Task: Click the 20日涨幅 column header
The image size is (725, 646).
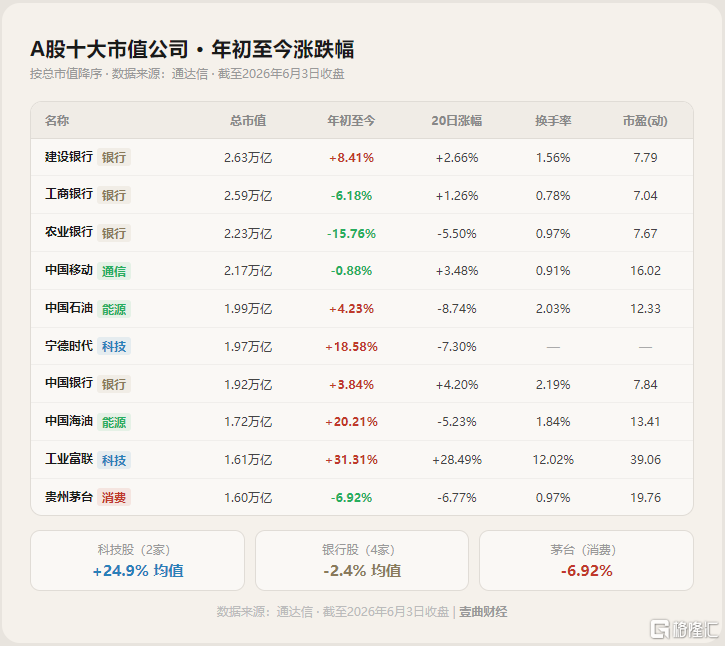Action: 457,121
